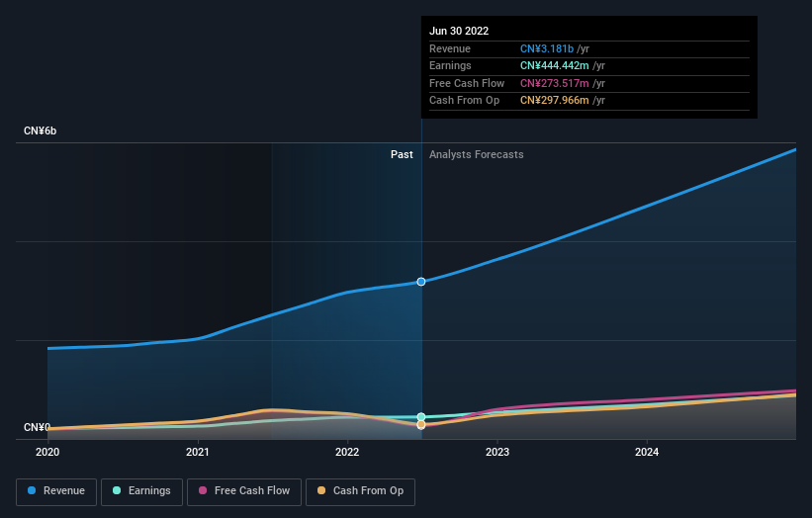Click the blue dot in Revenue legend
This screenshot has height=518, width=812.
pyautogui.click(x=32, y=490)
